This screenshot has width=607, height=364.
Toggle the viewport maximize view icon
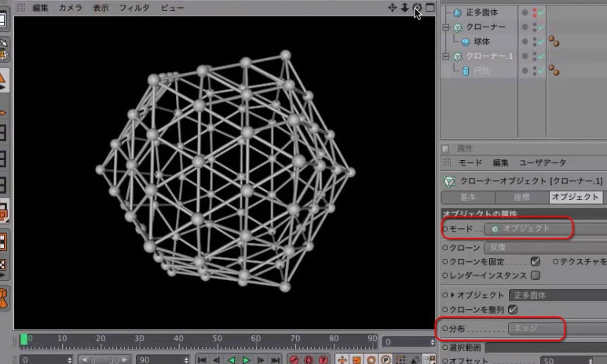pyautogui.click(x=430, y=7)
